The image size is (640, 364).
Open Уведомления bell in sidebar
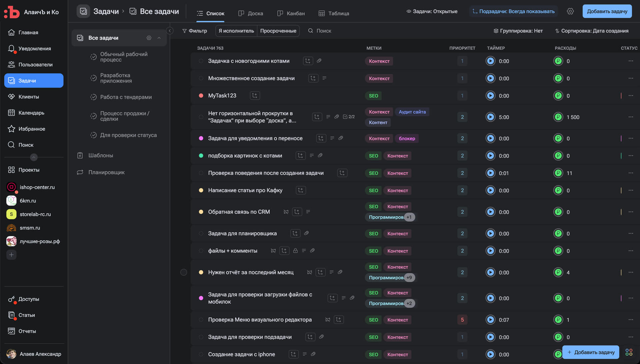coord(11,49)
